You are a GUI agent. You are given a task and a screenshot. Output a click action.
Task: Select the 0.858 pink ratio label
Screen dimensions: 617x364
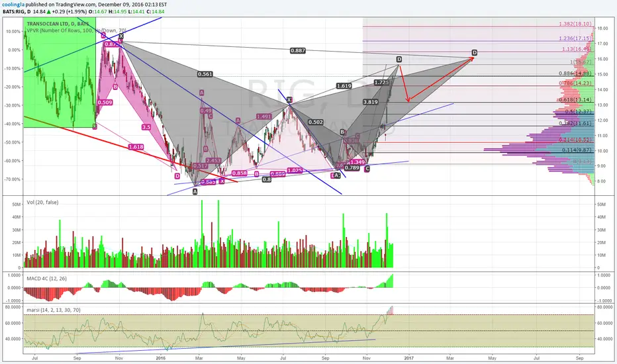click(x=239, y=173)
